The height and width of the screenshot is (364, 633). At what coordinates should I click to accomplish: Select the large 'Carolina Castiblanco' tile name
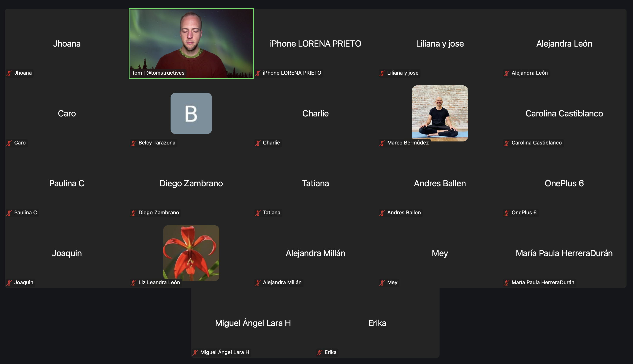click(x=564, y=113)
